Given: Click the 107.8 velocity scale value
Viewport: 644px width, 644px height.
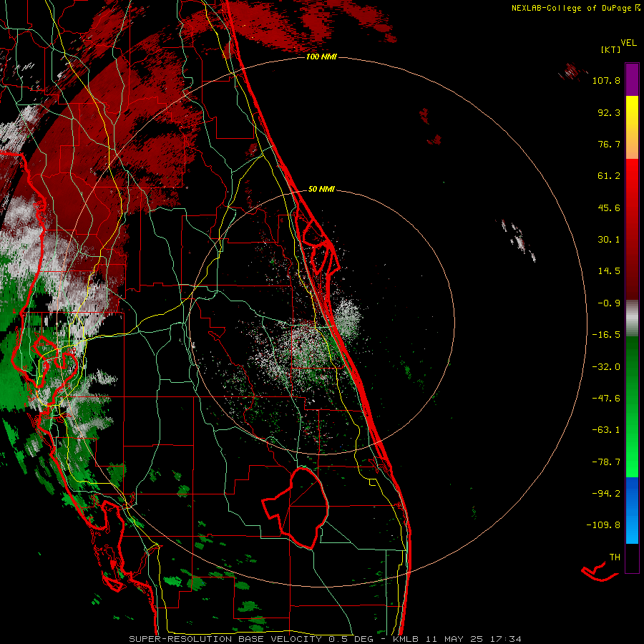Looking at the screenshot, I should coord(606,80).
